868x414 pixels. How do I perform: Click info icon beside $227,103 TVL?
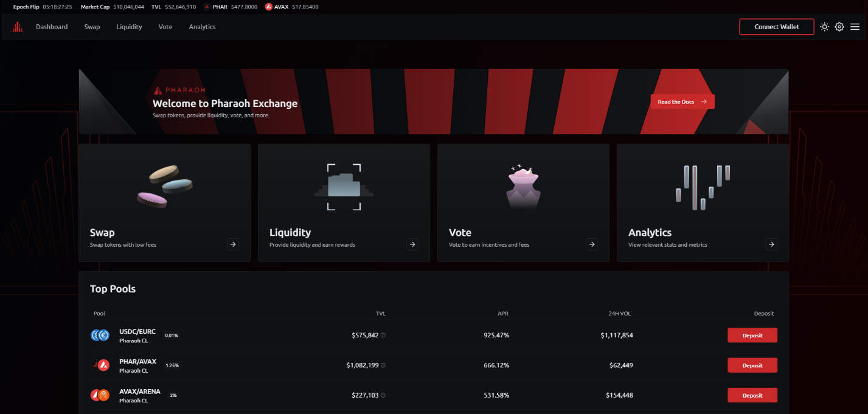tap(383, 395)
